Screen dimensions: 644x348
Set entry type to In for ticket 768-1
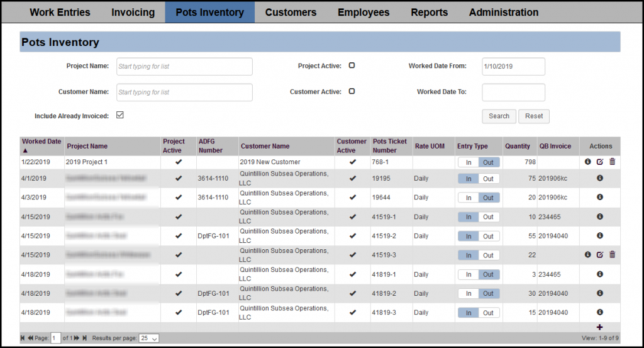click(469, 162)
